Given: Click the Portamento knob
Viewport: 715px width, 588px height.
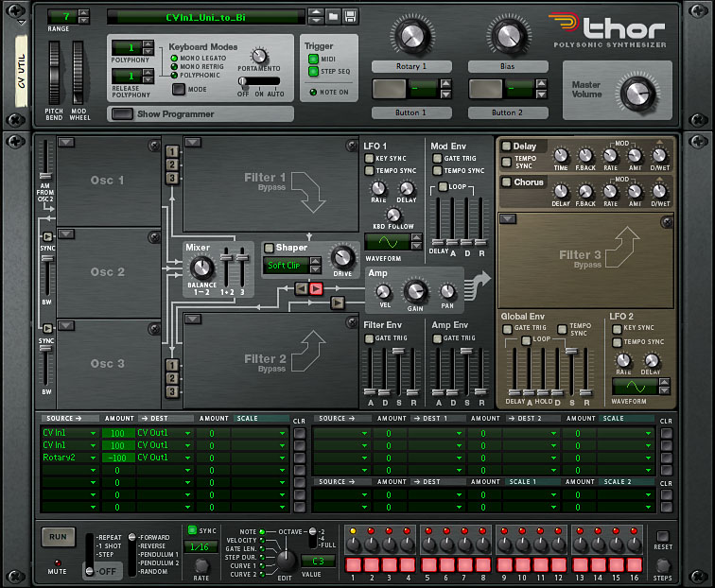Looking at the screenshot, I should point(259,56).
